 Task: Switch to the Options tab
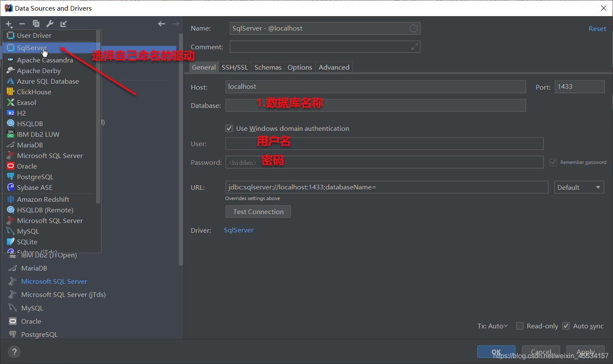300,67
